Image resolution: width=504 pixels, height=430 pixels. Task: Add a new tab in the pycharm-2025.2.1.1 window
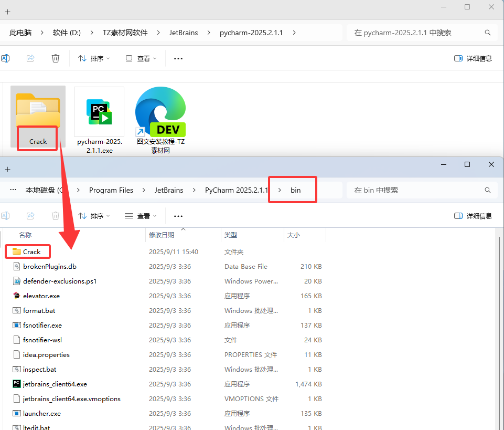(8, 12)
